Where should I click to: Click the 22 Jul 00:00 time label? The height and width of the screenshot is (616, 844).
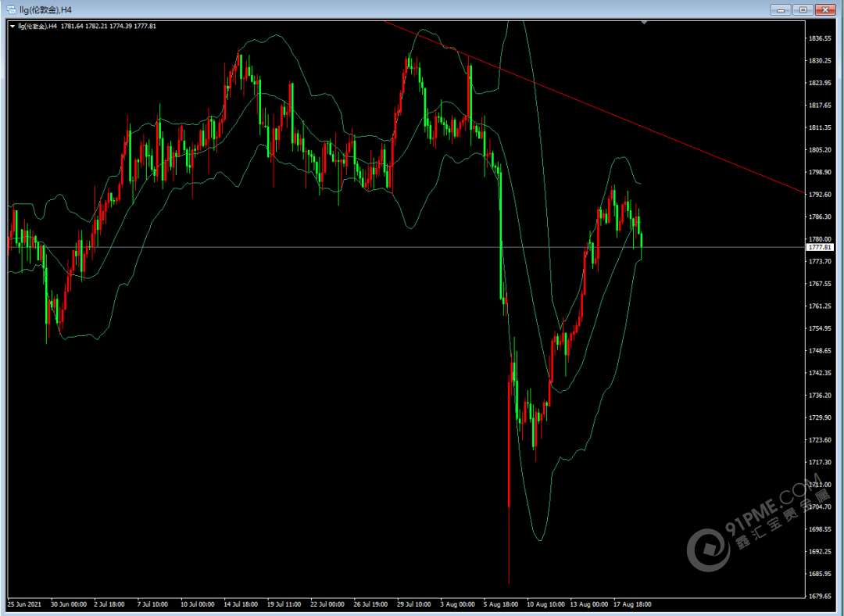click(x=327, y=605)
